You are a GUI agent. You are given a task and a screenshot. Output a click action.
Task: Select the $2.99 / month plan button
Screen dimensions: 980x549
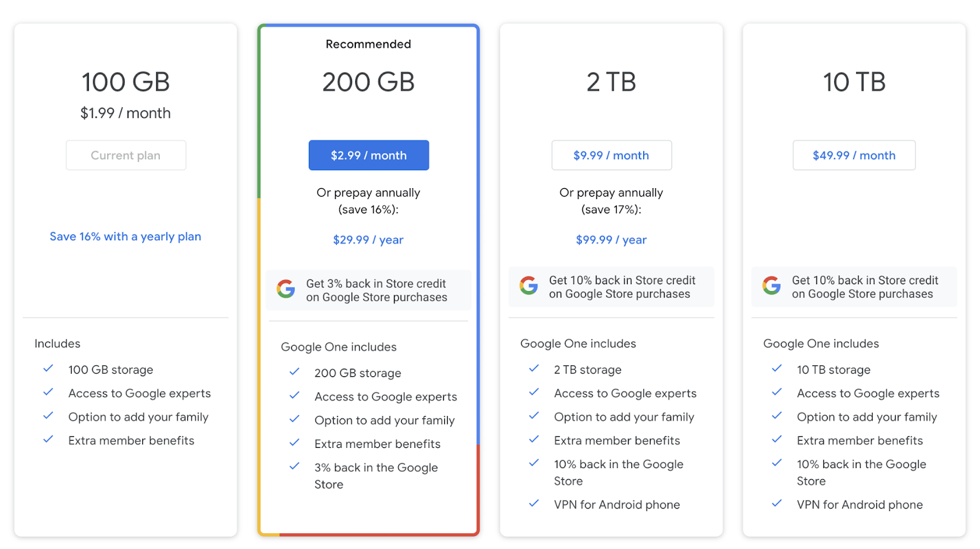point(368,155)
